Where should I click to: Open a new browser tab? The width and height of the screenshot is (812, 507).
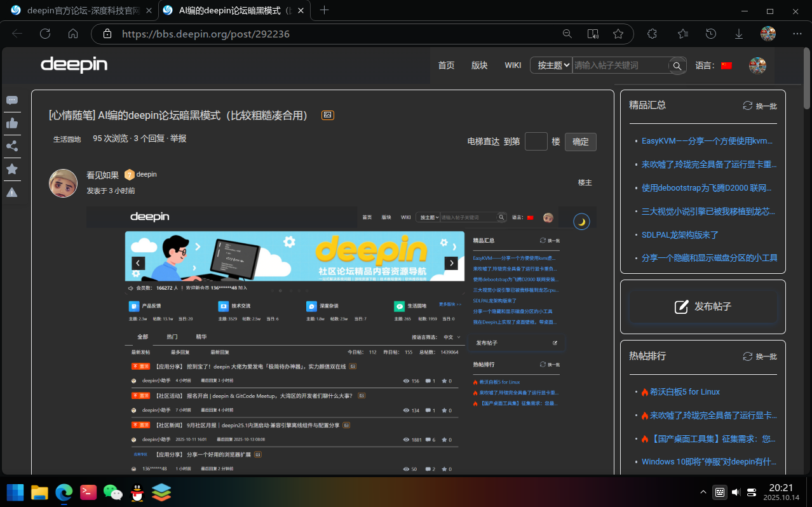[325, 10]
